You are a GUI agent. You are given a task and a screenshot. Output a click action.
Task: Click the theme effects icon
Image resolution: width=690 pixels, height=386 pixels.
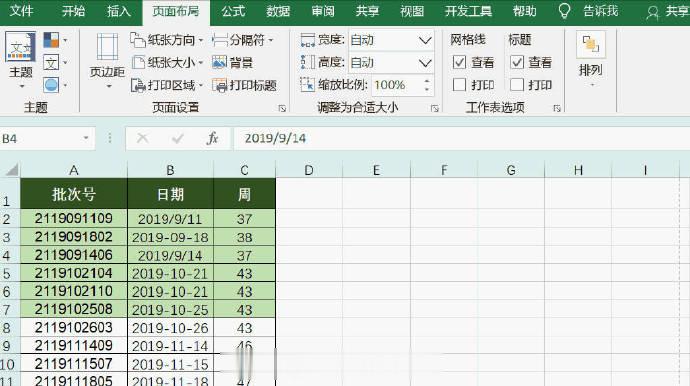tap(51, 85)
